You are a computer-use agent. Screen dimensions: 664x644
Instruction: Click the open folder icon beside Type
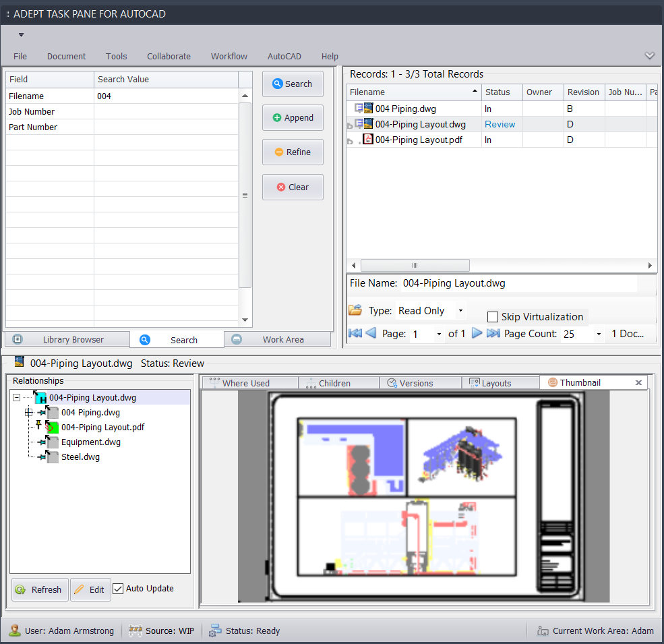[x=355, y=311]
